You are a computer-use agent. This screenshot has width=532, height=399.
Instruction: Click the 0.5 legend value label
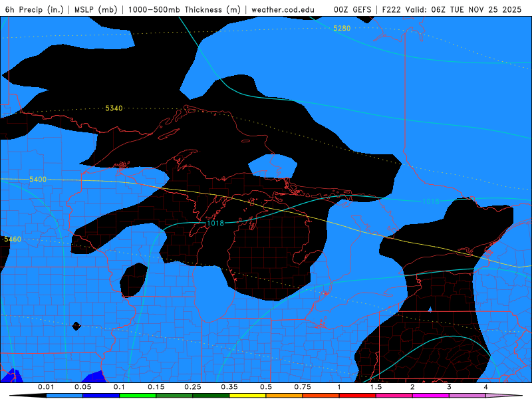tap(266, 387)
